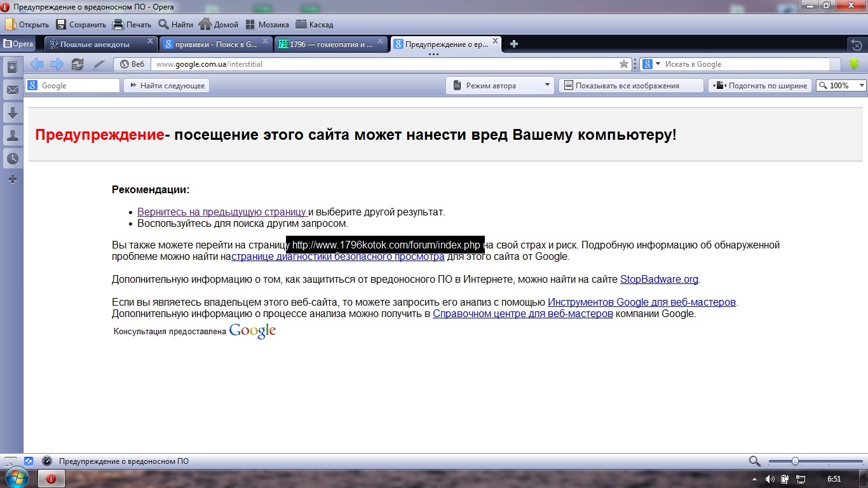Open the 'Режим автора' dropdown
The image size is (868, 488).
500,86
